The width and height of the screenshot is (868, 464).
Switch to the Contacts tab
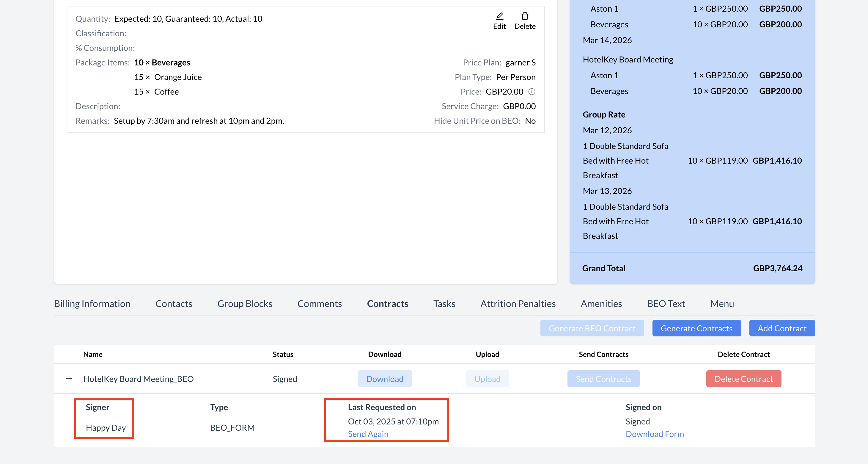(174, 303)
